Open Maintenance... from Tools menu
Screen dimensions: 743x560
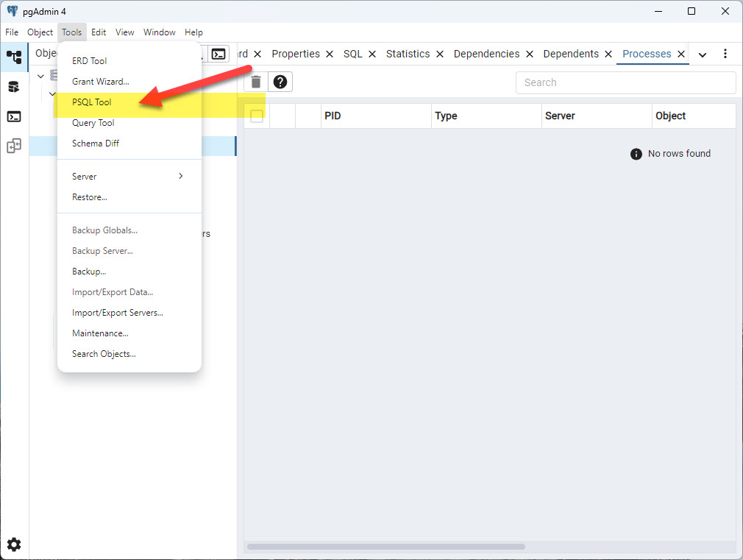coord(129,333)
